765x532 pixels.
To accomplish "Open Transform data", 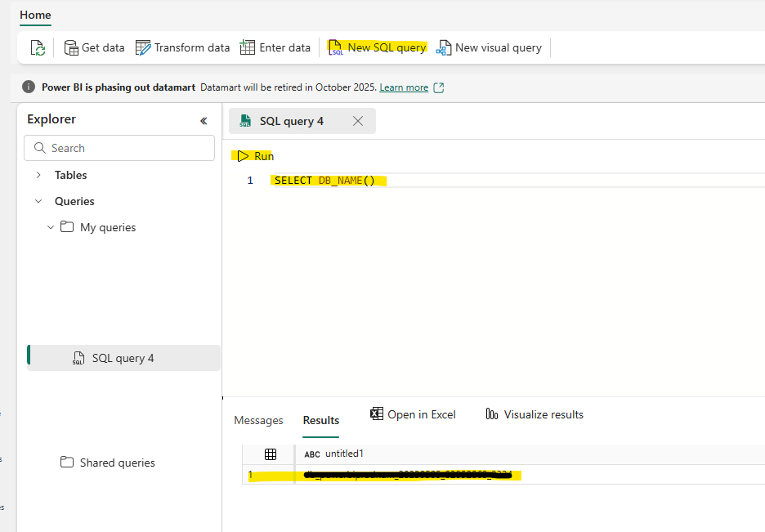I will coord(182,47).
